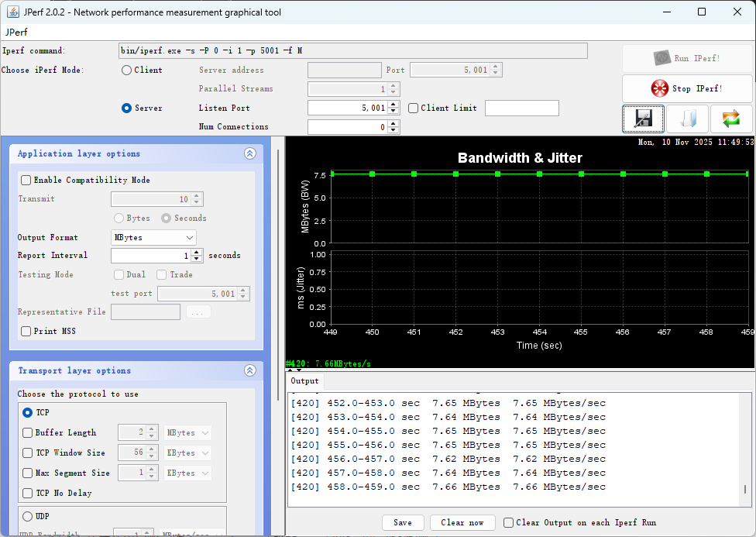Open the JPerf menu
This screenshot has height=537, width=756.
(x=16, y=33)
